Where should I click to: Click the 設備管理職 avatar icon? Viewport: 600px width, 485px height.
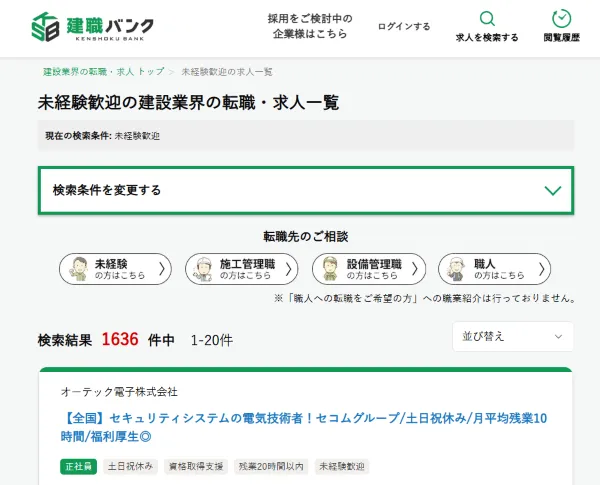pyautogui.click(x=330, y=269)
